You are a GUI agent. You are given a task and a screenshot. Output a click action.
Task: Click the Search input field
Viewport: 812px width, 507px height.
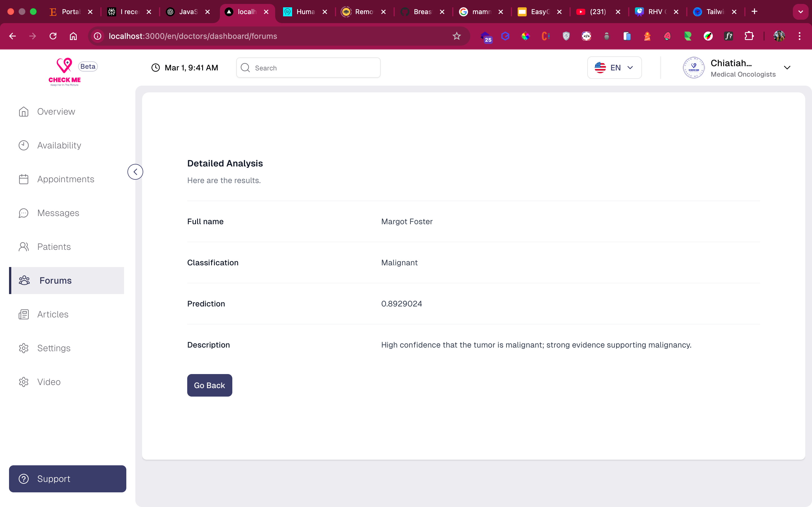coord(308,68)
